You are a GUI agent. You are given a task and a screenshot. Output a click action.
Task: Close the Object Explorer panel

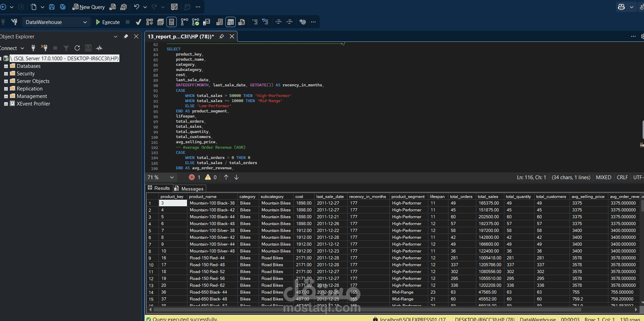point(136,36)
